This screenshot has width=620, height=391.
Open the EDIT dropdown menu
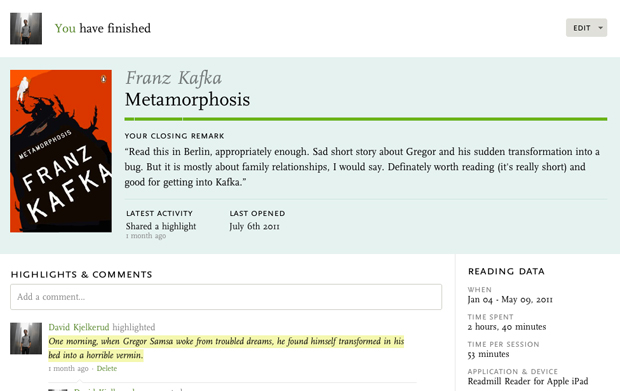(x=586, y=28)
